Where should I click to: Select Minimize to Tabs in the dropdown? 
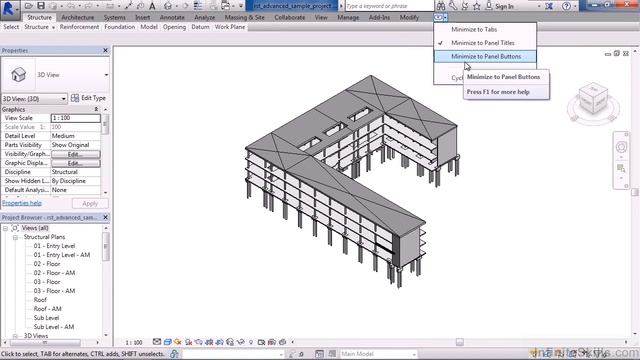point(485,29)
